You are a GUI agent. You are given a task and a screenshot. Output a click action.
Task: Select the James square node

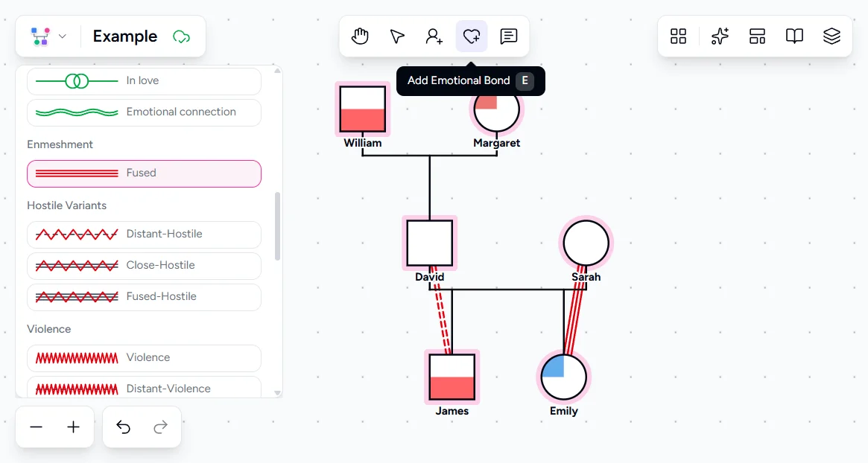click(x=452, y=377)
